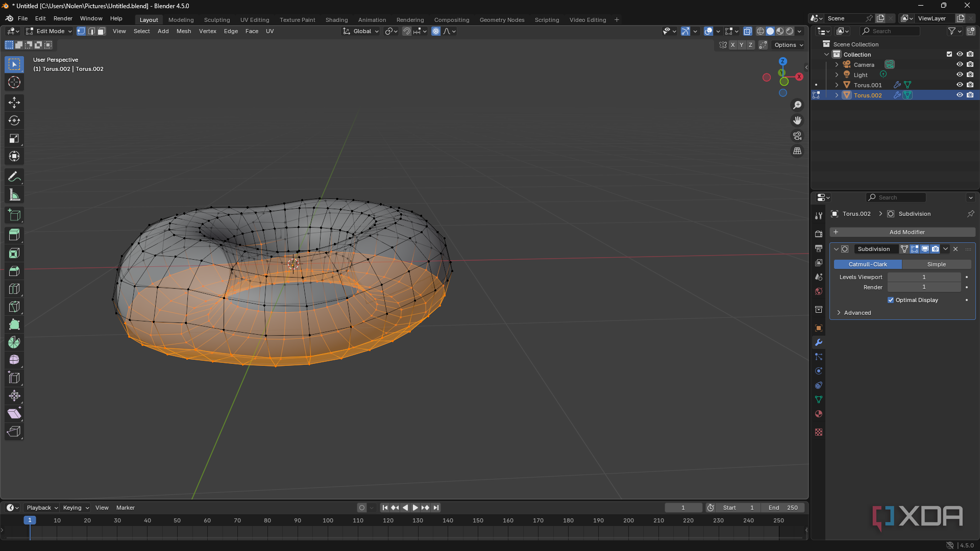Click the Levels Viewport value field

click(924, 277)
